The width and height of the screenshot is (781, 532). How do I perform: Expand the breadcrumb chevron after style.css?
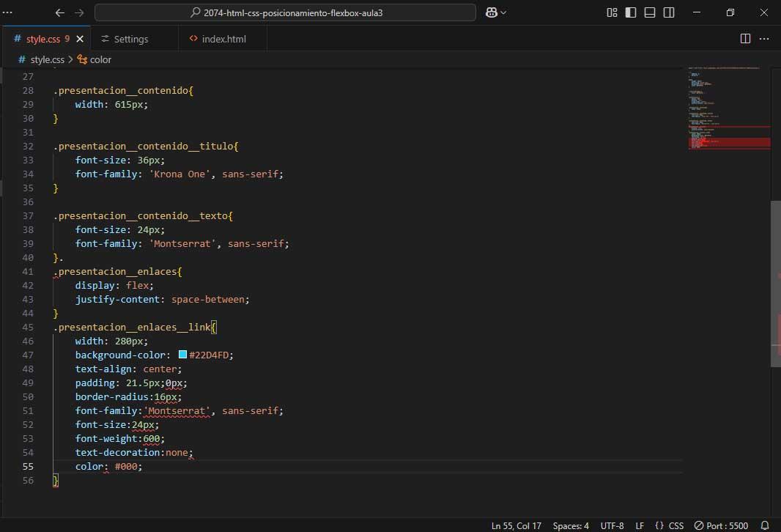[x=71, y=59]
